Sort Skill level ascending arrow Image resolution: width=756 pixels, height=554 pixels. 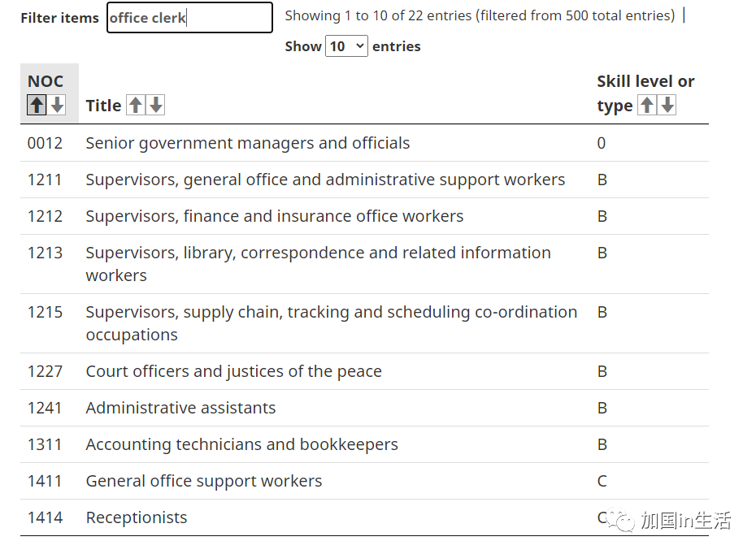point(647,105)
